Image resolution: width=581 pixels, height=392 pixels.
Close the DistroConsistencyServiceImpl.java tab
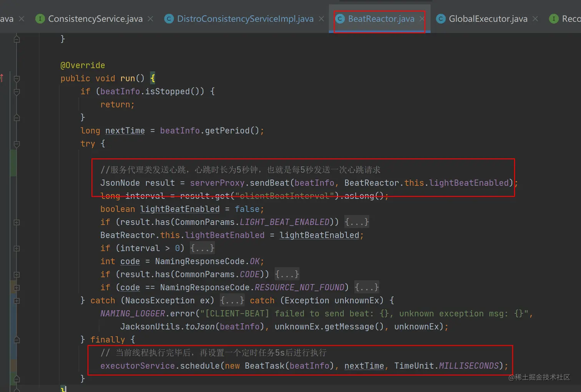[x=321, y=18]
